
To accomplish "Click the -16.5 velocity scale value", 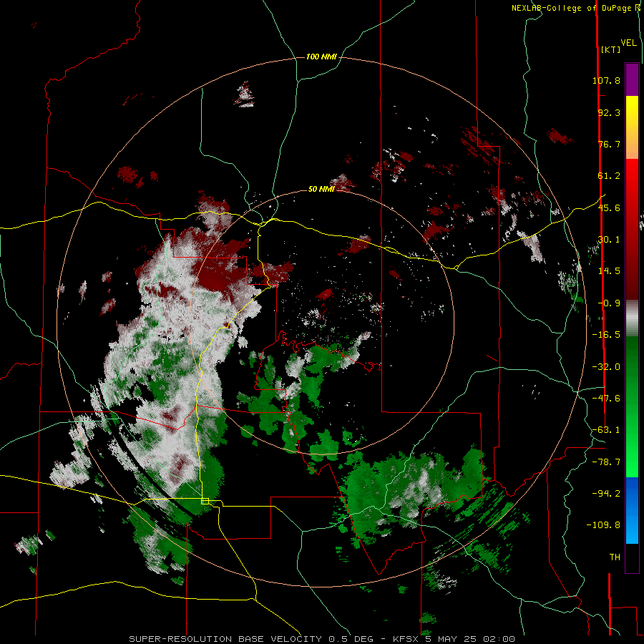I will (606, 335).
